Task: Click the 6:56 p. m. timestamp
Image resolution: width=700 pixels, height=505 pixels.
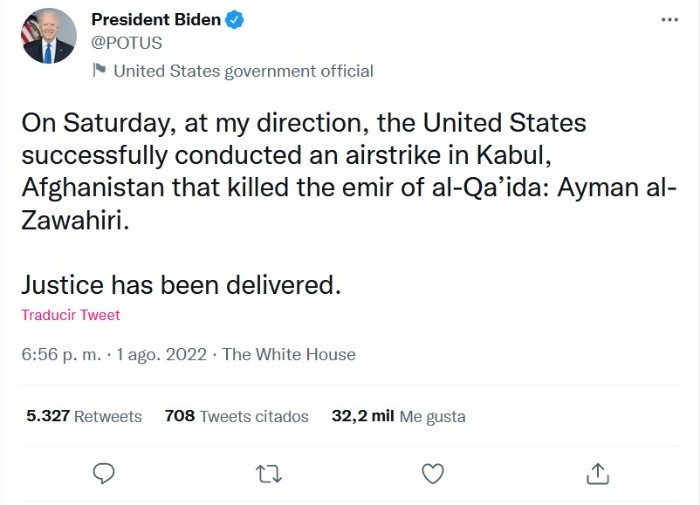Action: coord(60,354)
